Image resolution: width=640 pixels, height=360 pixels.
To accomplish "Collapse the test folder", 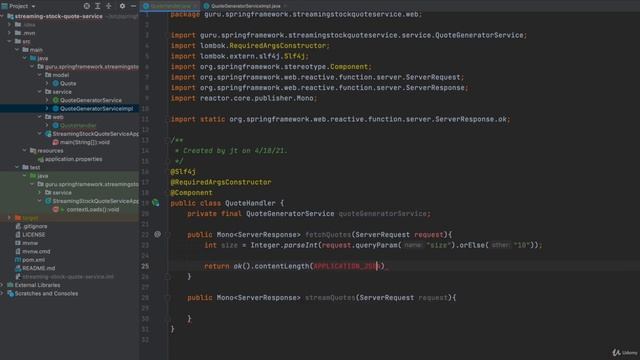I will (x=17, y=167).
